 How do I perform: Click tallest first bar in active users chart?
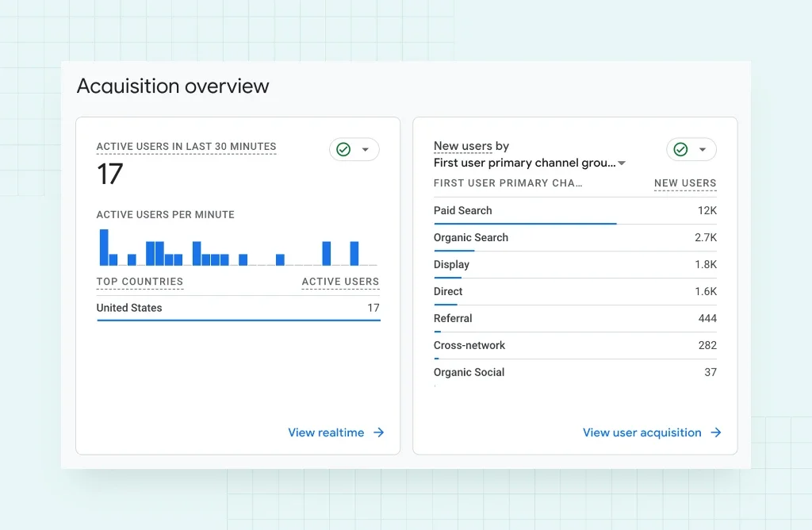[x=104, y=247]
